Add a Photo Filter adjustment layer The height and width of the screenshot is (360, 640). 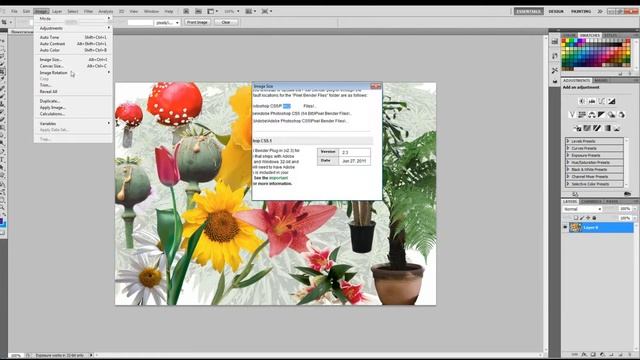(x=611, y=115)
